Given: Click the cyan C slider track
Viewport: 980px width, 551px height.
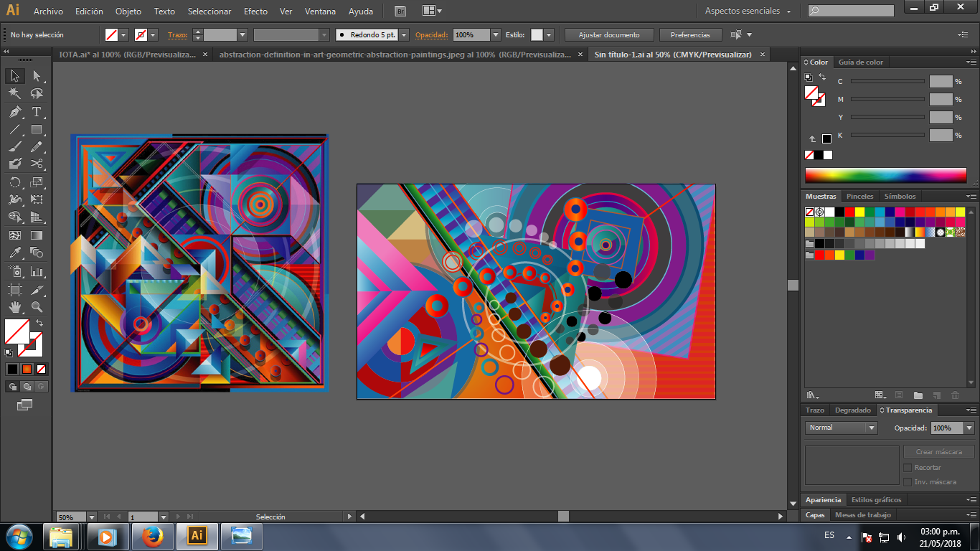Looking at the screenshot, I should click(x=887, y=81).
